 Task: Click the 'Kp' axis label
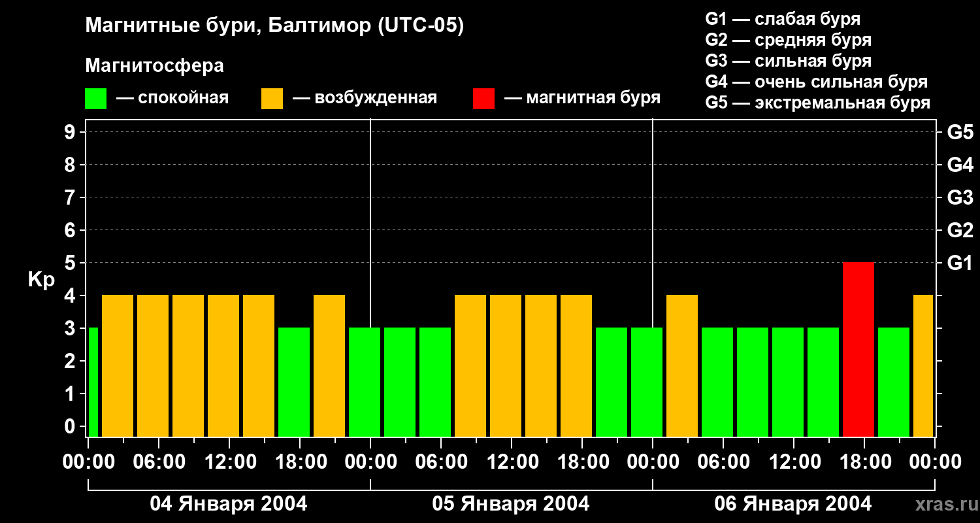pyautogui.click(x=41, y=279)
